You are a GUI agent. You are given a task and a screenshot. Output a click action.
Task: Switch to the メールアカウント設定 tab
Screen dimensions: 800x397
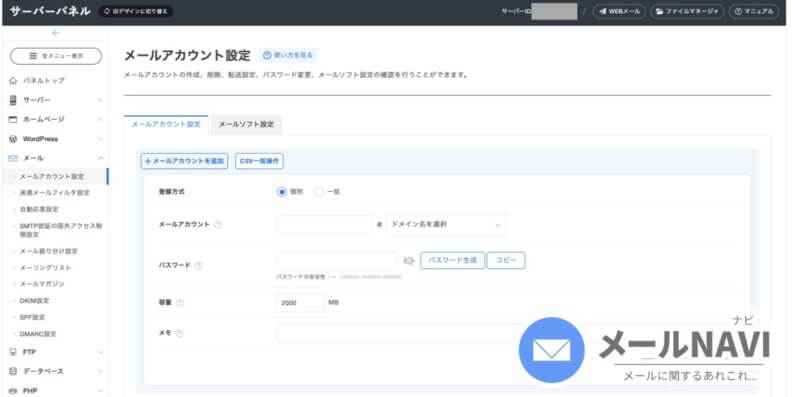click(166, 125)
